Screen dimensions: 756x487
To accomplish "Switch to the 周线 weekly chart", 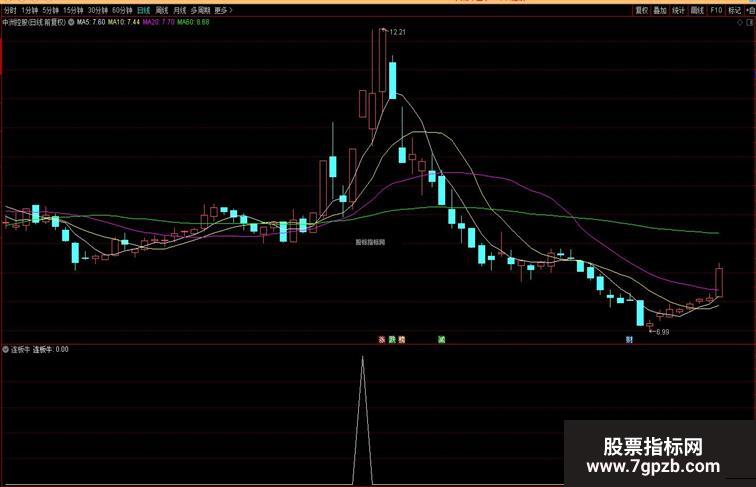I will coord(162,10).
